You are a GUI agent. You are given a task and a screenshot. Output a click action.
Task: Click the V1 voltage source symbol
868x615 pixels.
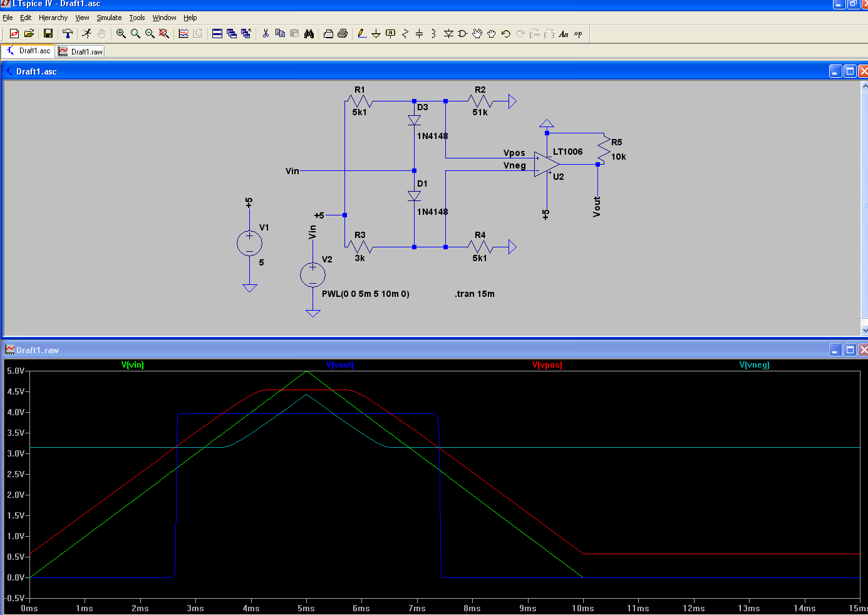click(249, 244)
